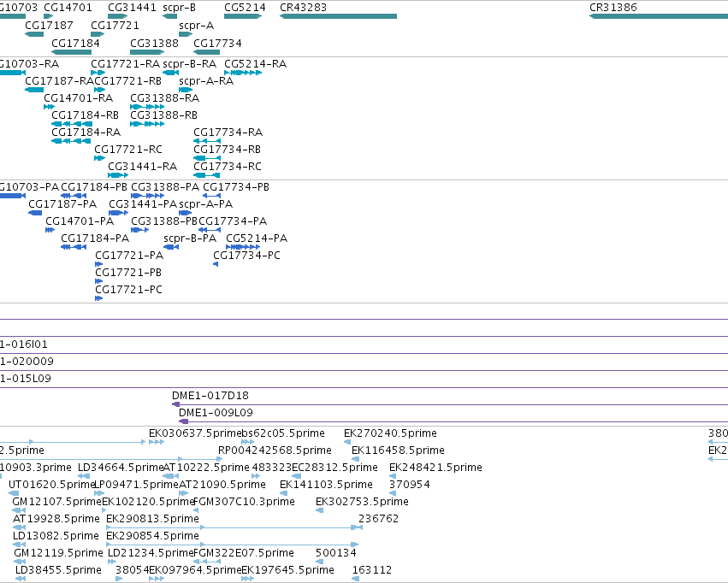
Task: Click the CG17734 gene label
Action: tap(217, 43)
